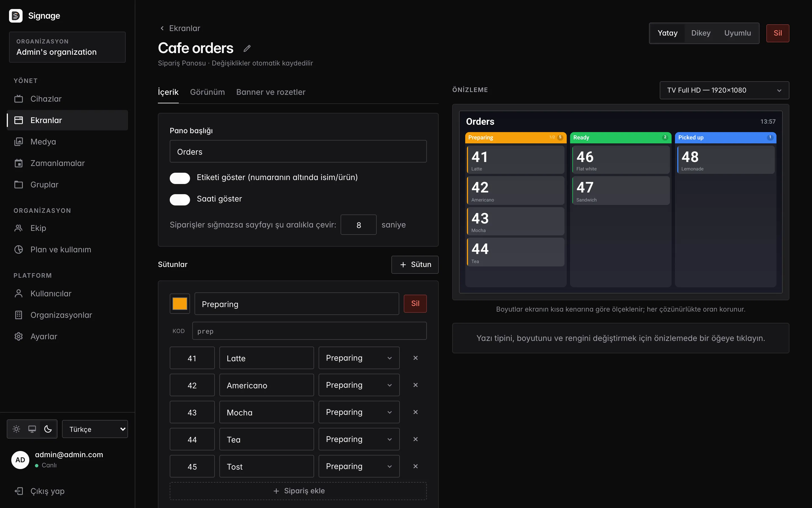Open status dropdown for Latte order
Viewport: 812px width, 508px height.
point(359,358)
